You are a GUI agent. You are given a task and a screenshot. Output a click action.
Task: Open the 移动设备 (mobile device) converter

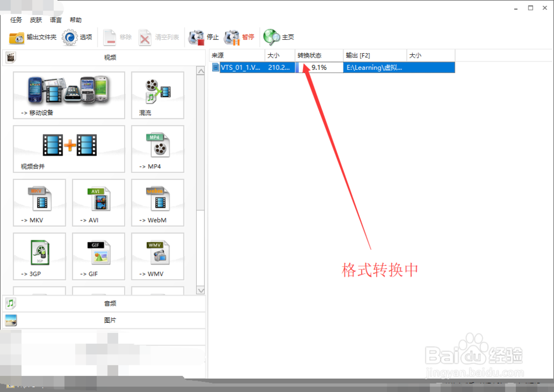(69, 95)
